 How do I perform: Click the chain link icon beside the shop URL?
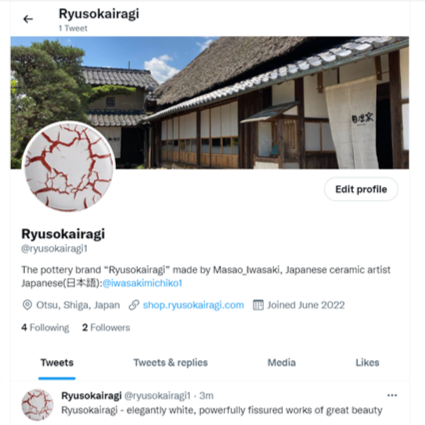click(134, 305)
